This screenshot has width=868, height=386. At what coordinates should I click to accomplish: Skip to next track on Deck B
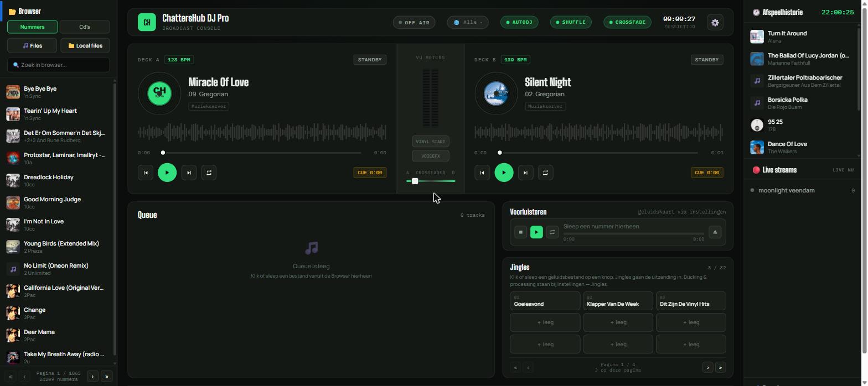pyautogui.click(x=525, y=173)
